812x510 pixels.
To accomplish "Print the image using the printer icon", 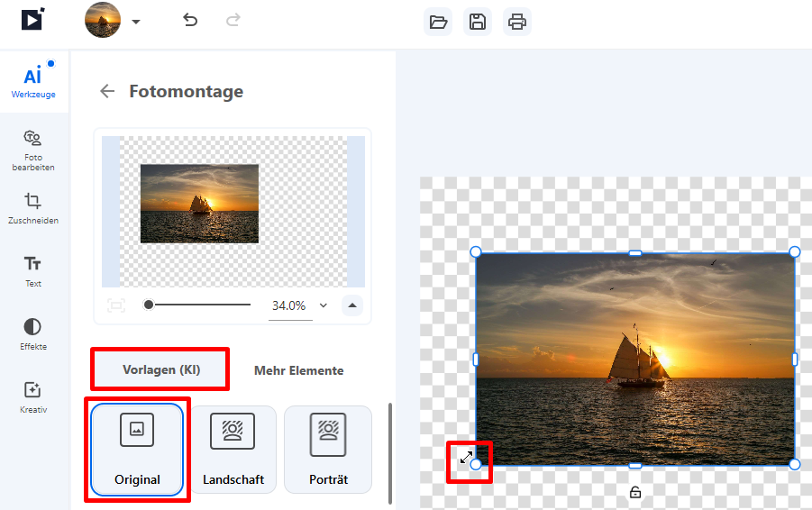I will 516,22.
